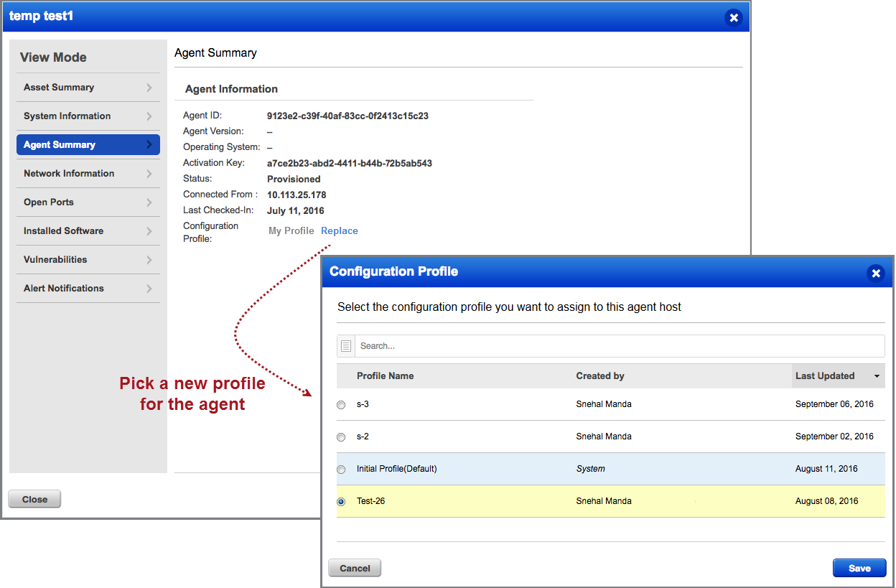Select the s-3 profile radio button
This screenshot has width=896, height=588.
coord(340,404)
